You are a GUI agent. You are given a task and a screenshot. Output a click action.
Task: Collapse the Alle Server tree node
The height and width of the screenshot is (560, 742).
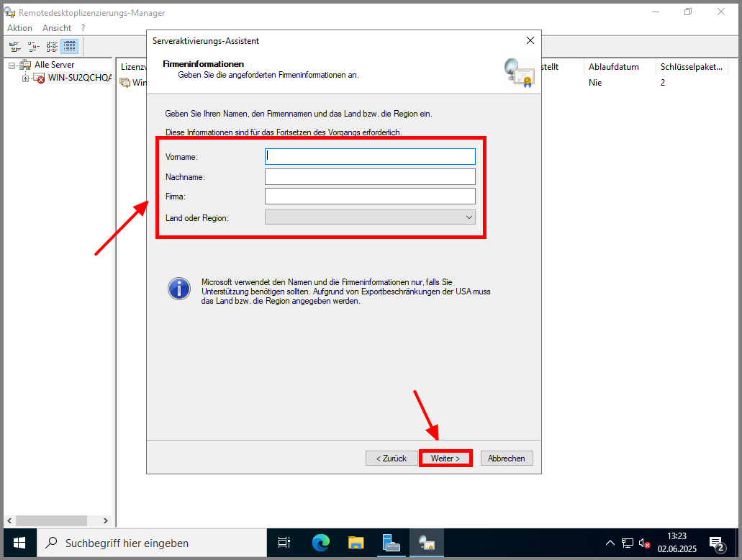12,66
